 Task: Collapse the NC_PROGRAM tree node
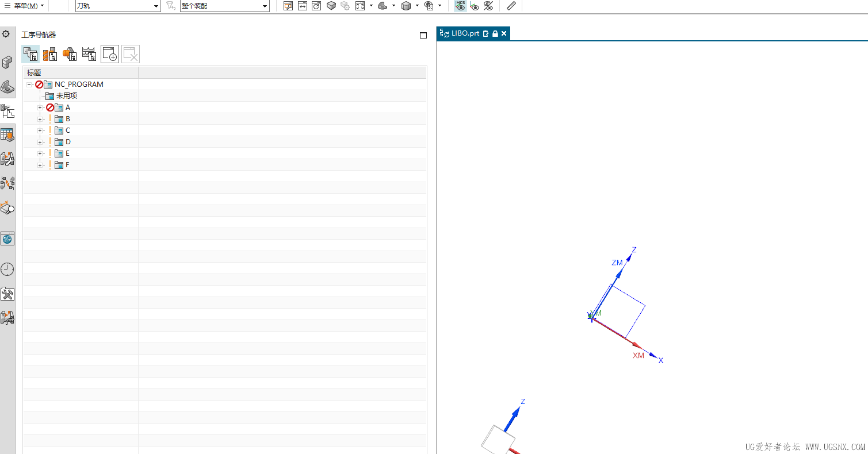[x=29, y=84]
